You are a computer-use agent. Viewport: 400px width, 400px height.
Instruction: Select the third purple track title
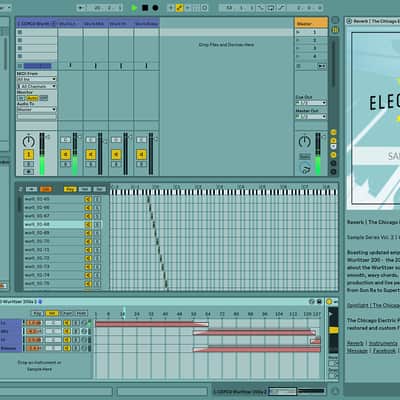[96, 24]
